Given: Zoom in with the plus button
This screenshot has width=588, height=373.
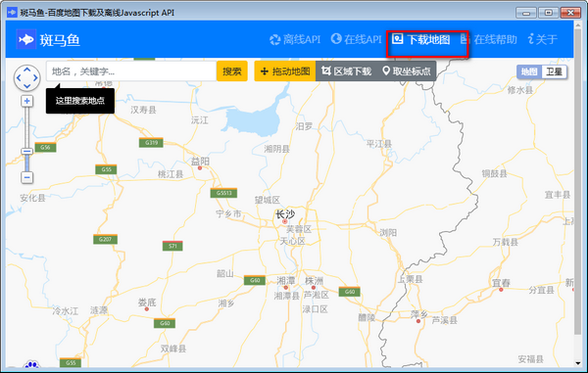Looking at the screenshot, I should click(x=26, y=101).
